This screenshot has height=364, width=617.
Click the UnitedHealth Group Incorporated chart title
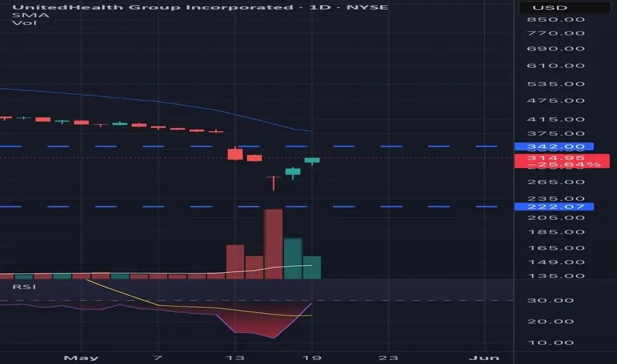(200, 7)
